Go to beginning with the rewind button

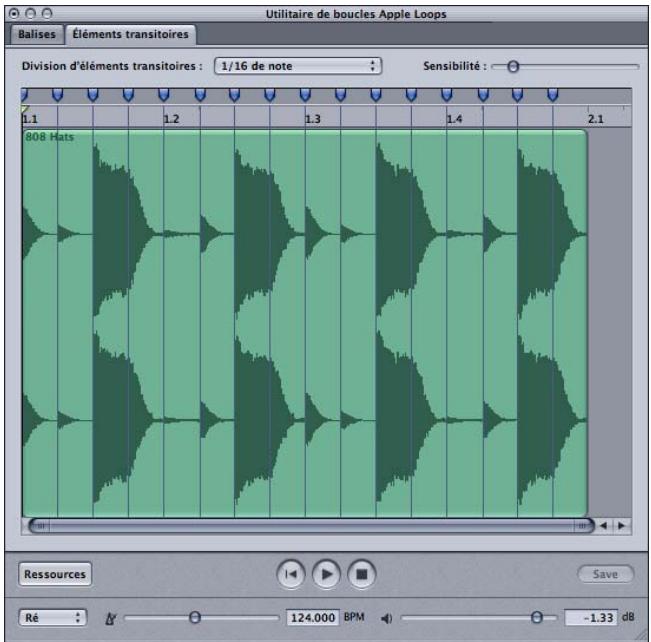click(291, 574)
